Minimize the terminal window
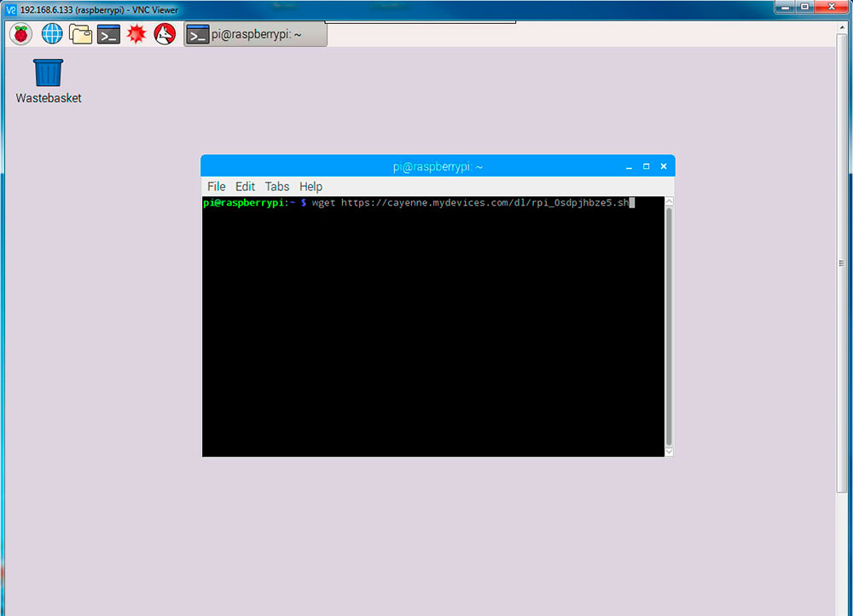This screenshot has width=853, height=616. pyautogui.click(x=629, y=167)
